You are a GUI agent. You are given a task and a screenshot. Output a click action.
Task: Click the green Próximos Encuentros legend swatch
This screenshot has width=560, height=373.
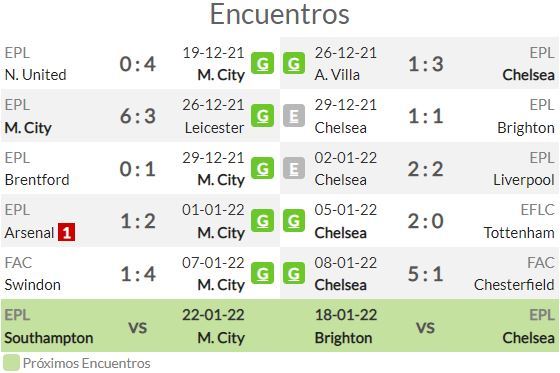pyautogui.click(x=11, y=363)
